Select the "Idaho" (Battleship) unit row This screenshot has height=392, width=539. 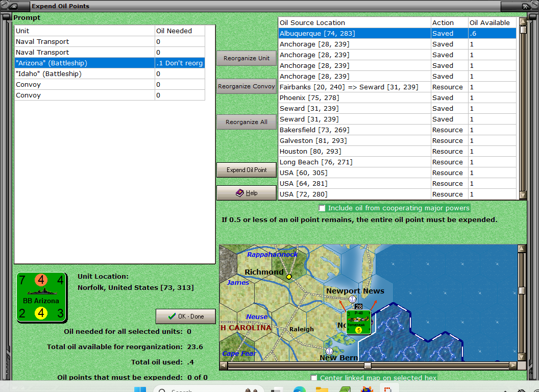110,73
